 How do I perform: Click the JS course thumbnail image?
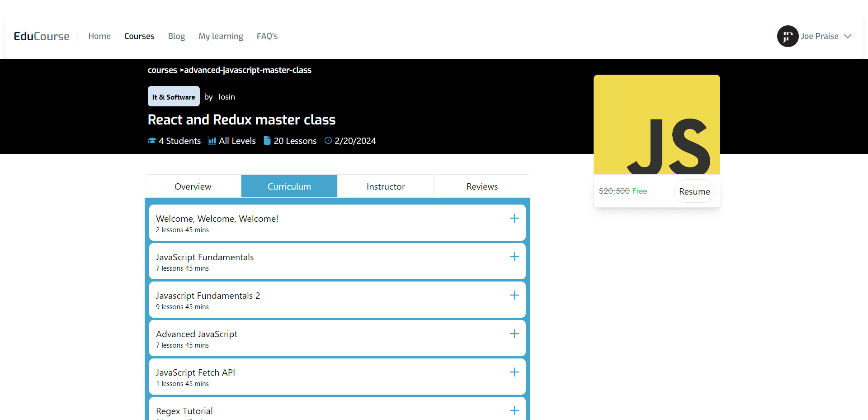click(656, 125)
